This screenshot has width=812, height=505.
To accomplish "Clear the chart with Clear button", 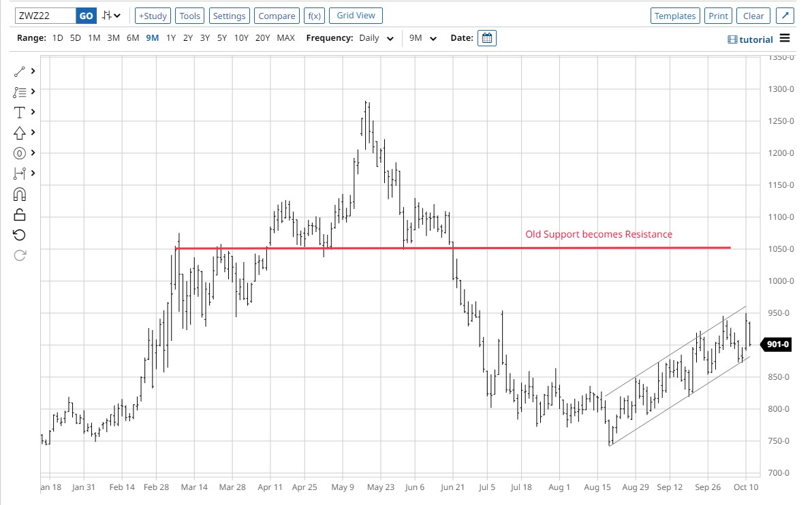I will [x=753, y=16].
